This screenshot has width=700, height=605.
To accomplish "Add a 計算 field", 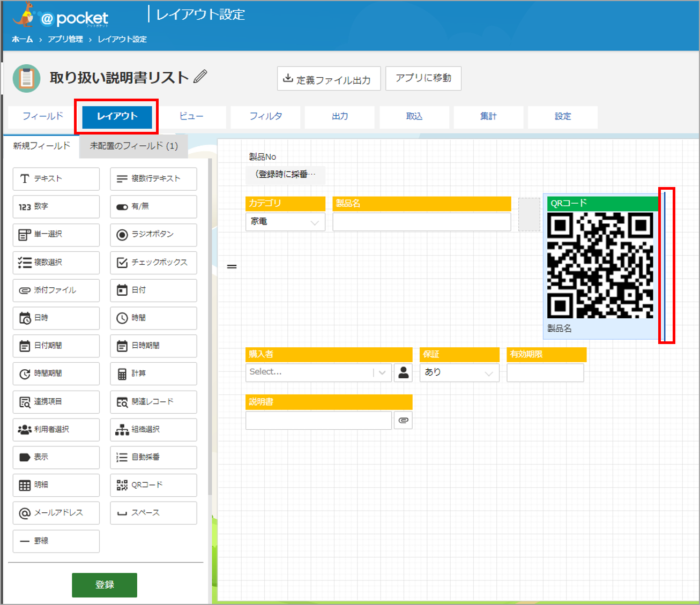I will tap(154, 374).
